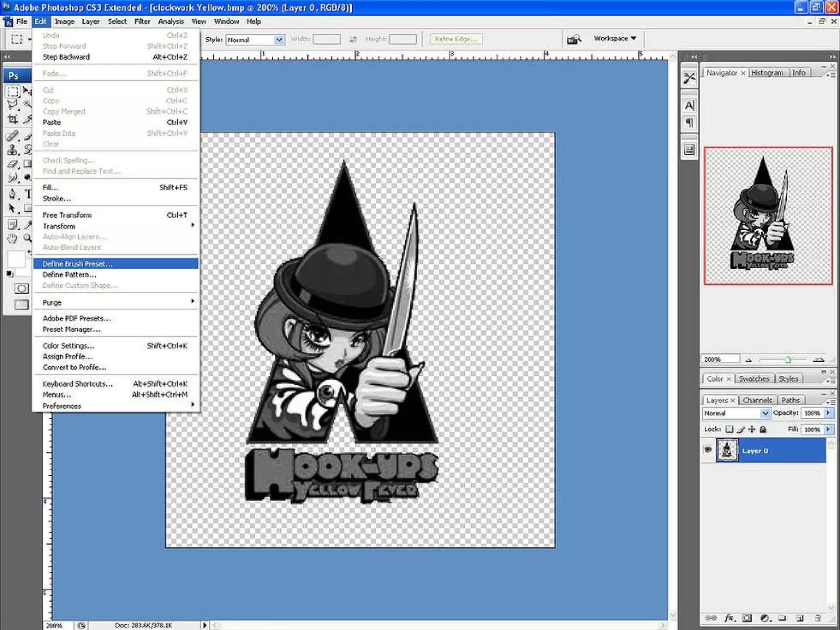Select the Crop tool
Viewport: 840px width, 630px height.
(13, 119)
